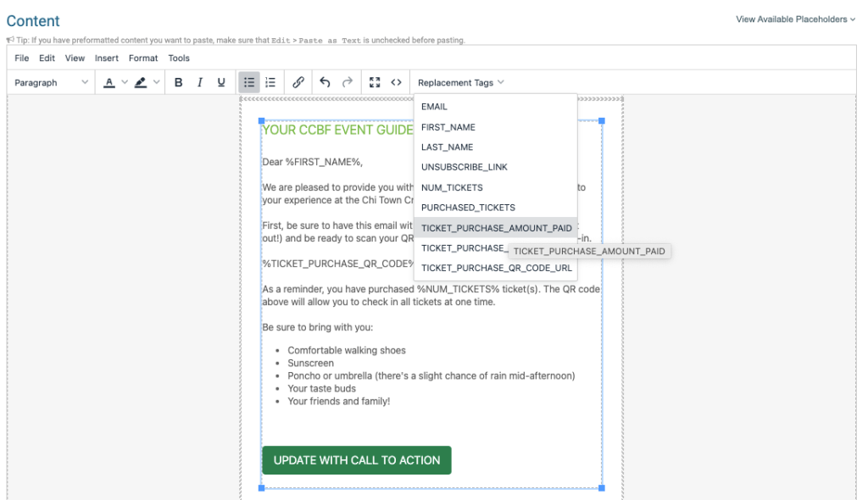868x500 pixels.
Task: Insert the LAST_NAME replacement tag
Action: click(x=495, y=147)
